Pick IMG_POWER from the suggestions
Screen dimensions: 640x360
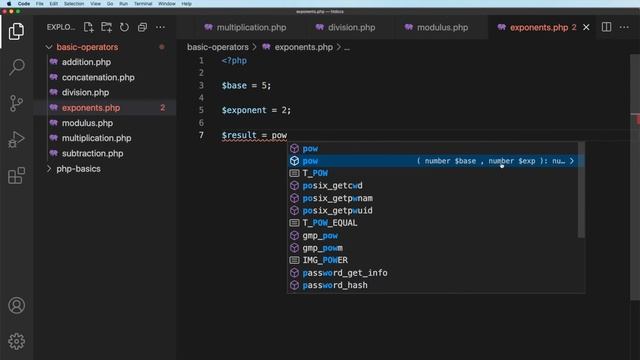[433, 260]
